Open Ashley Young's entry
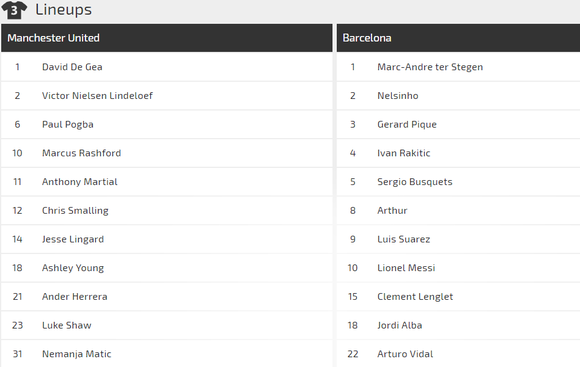 point(73,268)
